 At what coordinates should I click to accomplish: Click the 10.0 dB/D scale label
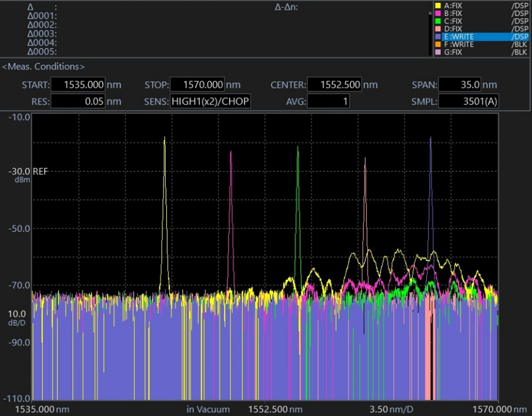tap(17, 318)
